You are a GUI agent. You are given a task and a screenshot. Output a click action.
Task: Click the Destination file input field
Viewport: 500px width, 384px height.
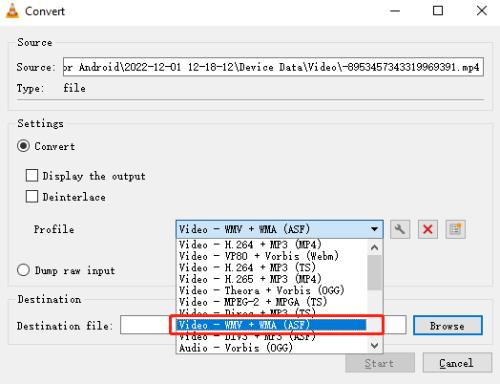click(263, 325)
